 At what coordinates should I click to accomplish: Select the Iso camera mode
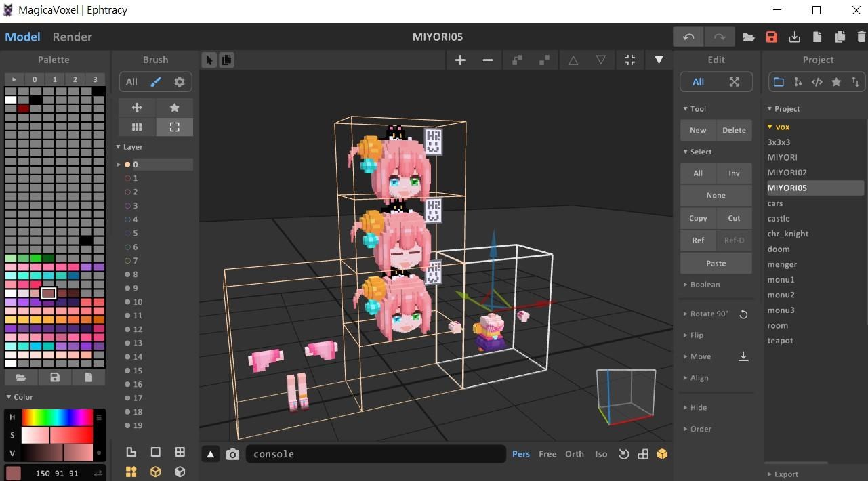tap(601, 454)
